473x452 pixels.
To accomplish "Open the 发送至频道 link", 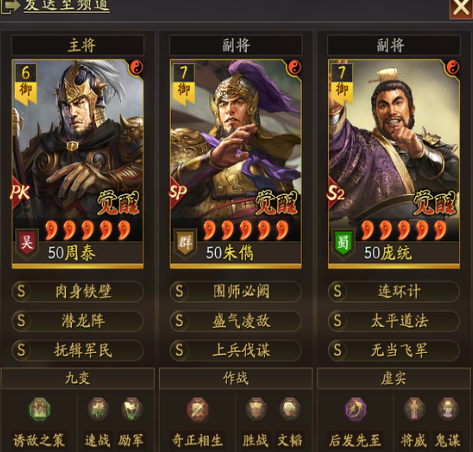I will tap(67, 5).
